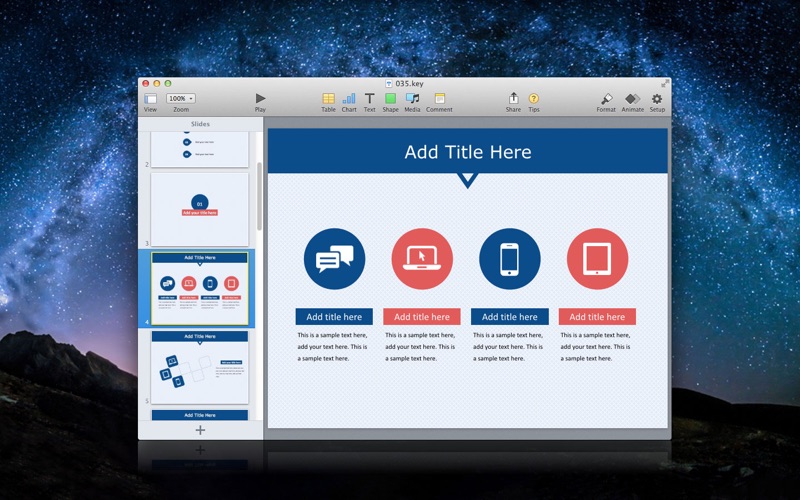Open the Format inspector
Viewport: 800px width, 500px height.
[x=606, y=98]
